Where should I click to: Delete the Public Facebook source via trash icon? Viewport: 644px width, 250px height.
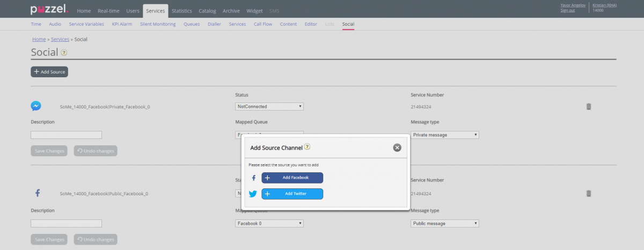click(588, 193)
